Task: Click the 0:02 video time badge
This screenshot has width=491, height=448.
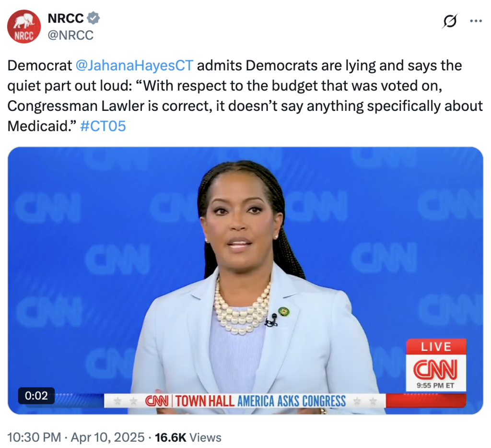Action: pyautogui.click(x=36, y=396)
